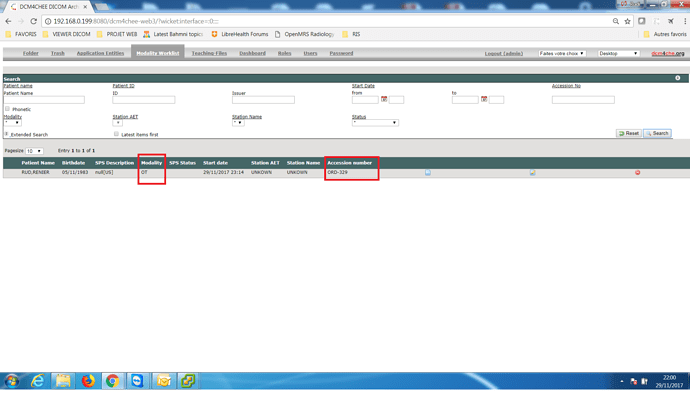The height and width of the screenshot is (396, 690).
Task: Select the Modality Worklist tab
Action: coord(158,53)
